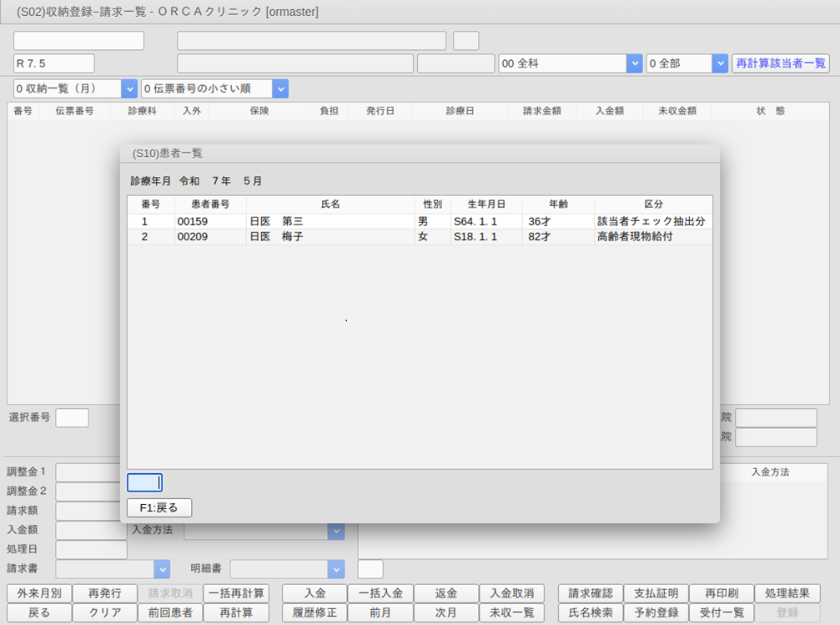Click the 支払証明 button
The image size is (840, 625).
655,593
